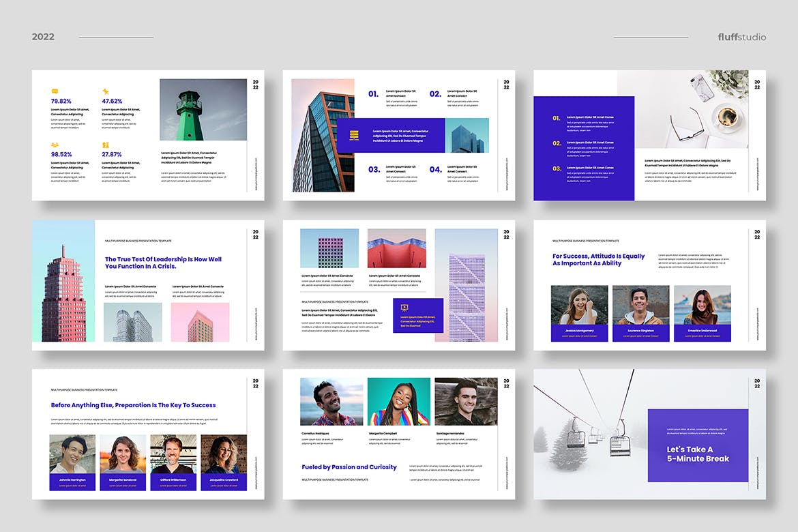Select the yellow chat bubble icon above 79.82%

[55, 91]
